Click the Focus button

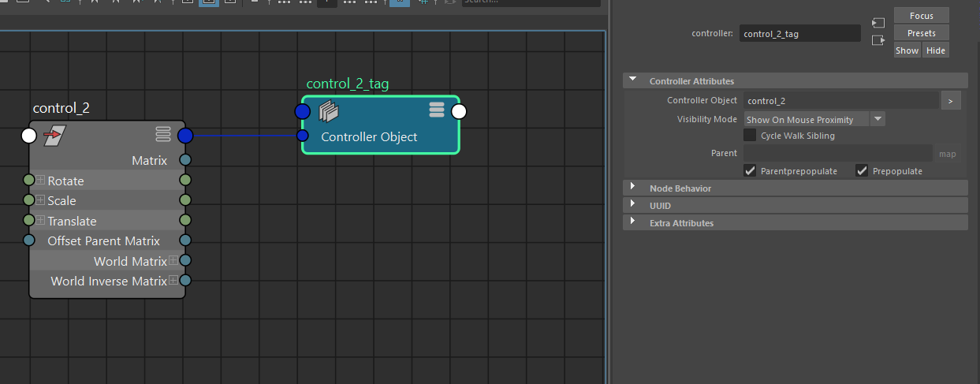pos(921,16)
